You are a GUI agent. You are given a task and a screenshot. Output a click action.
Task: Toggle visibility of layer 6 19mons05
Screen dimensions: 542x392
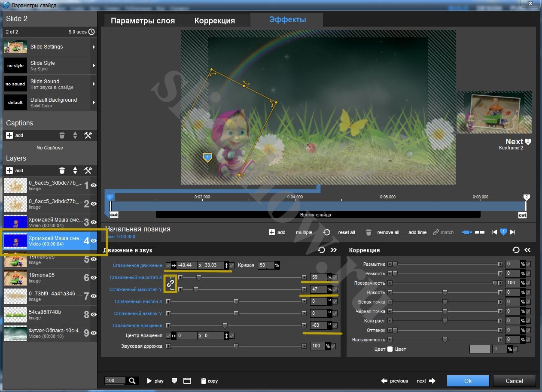93,278
